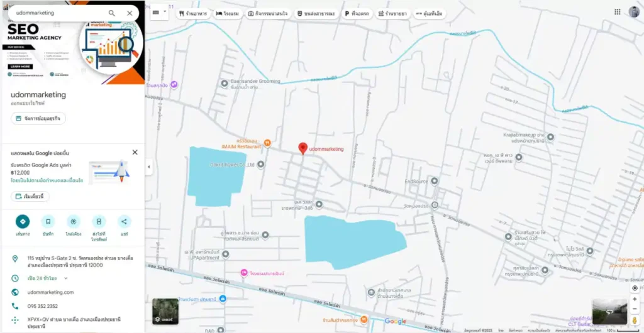Click the IMAIM Restaurant orange marker

[x=267, y=143]
